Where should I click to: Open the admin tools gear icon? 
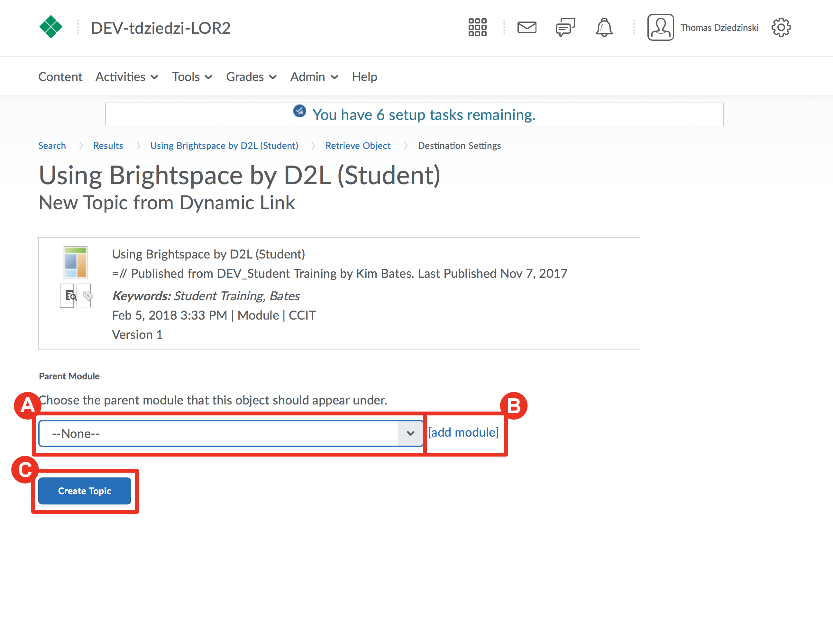tap(781, 27)
